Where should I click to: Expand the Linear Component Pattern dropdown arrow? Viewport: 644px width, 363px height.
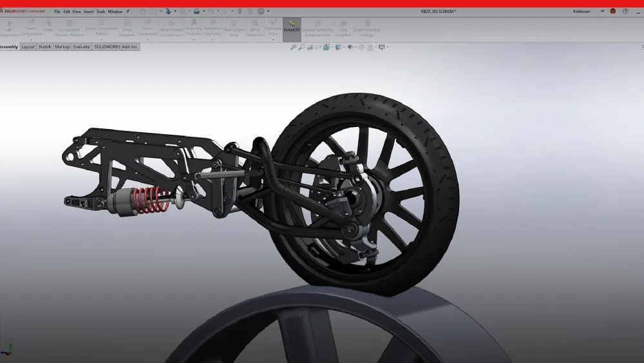102,39
